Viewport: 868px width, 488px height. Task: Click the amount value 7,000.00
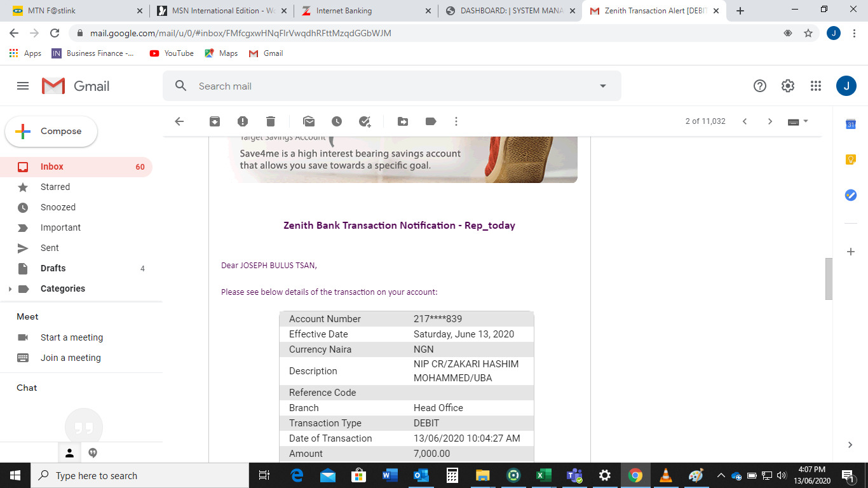pos(431,454)
